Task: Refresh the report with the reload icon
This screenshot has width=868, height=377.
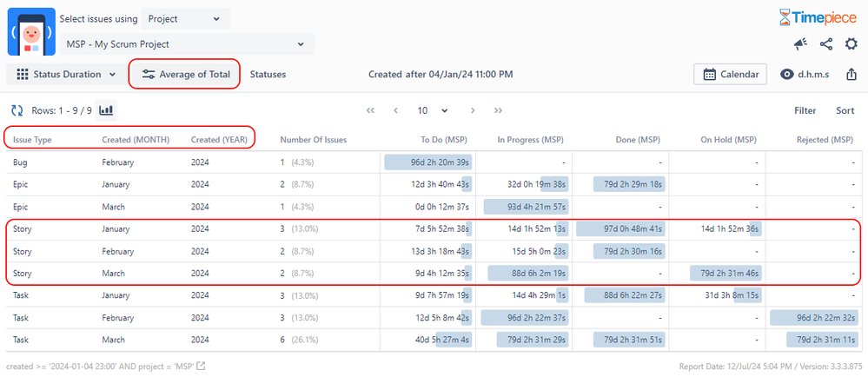Action: click(x=17, y=110)
